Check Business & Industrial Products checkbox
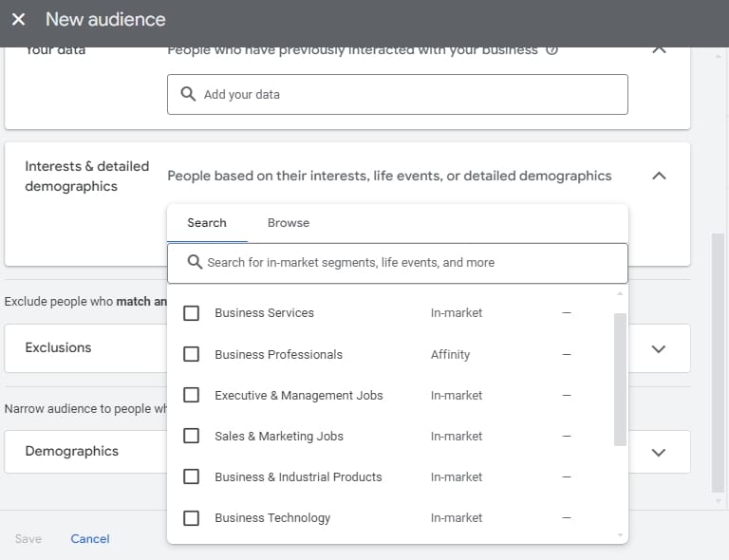Screen dimensions: 729x560 click(x=191, y=476)
